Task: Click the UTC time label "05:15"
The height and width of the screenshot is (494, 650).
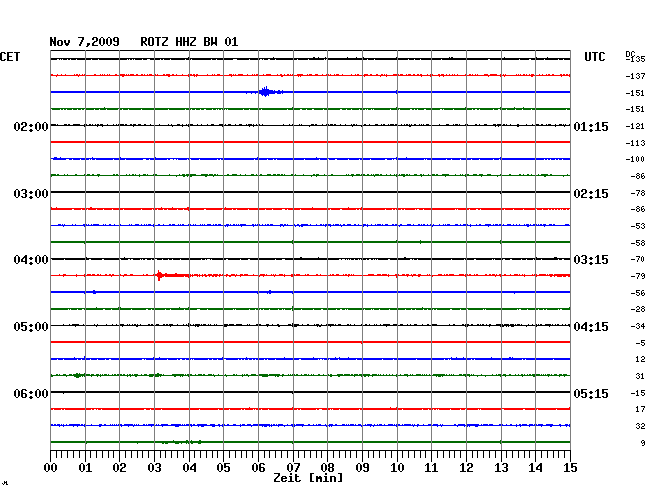Action: pyautogui.click(x=591, y=393)
